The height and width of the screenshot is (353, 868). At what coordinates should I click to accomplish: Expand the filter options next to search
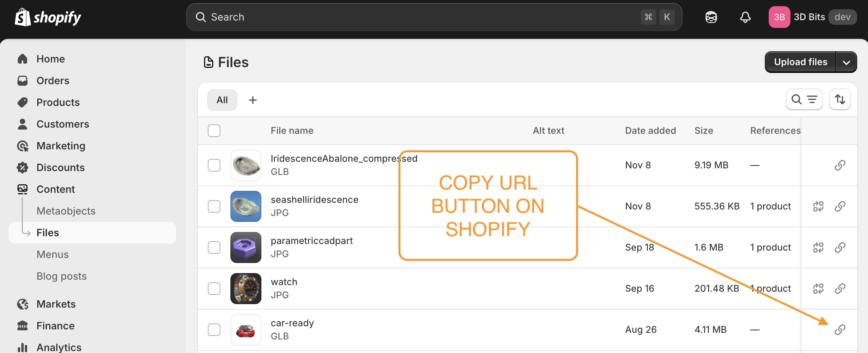point(812,99)
